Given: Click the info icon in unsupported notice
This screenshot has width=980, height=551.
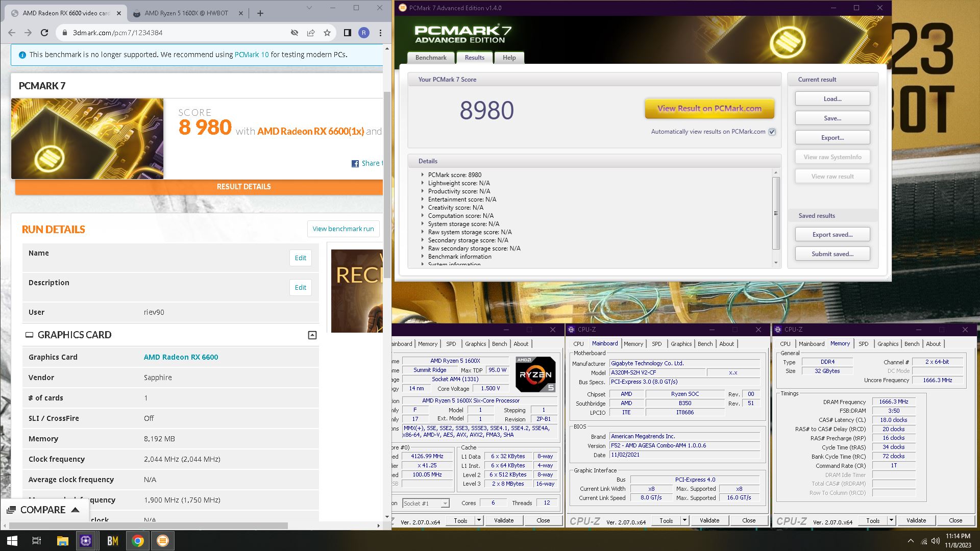Looking at the screenshot, I should (22, 55).
